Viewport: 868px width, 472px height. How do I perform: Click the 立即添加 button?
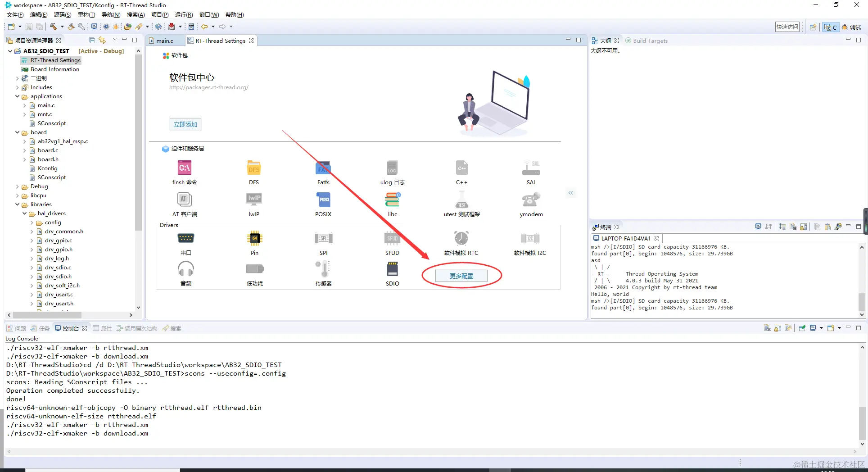tap(185, 124)
